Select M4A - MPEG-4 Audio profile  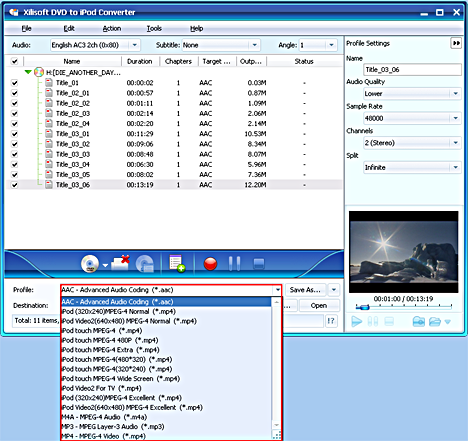pos(167,417)
